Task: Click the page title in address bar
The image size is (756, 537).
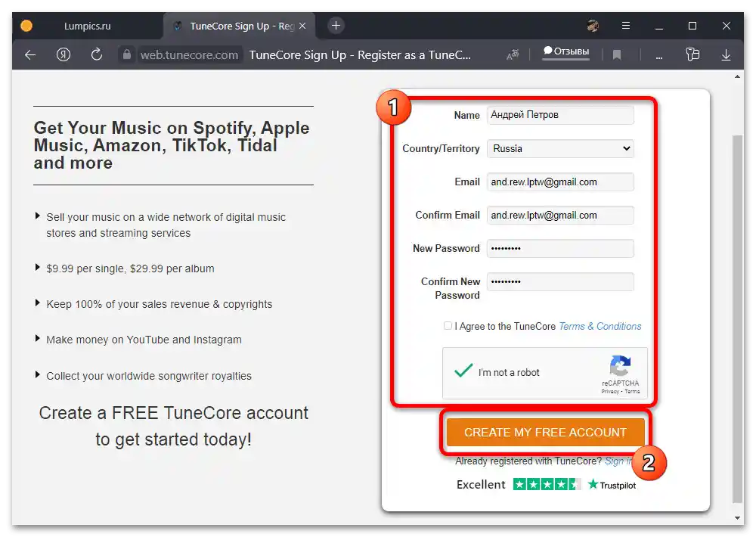Action: pyautogui.click(x=360, y=55)
